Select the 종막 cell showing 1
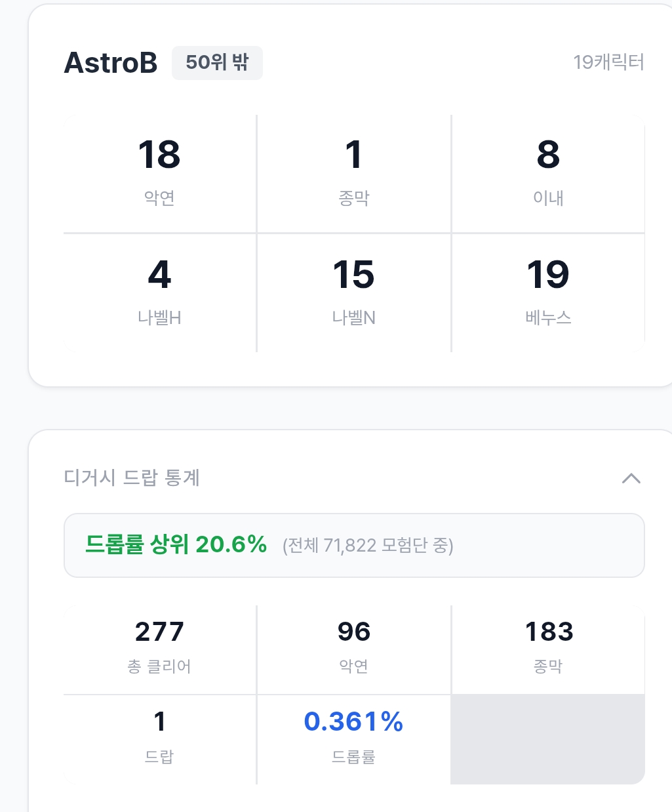The image size is (672, 812). coord(353,173)
